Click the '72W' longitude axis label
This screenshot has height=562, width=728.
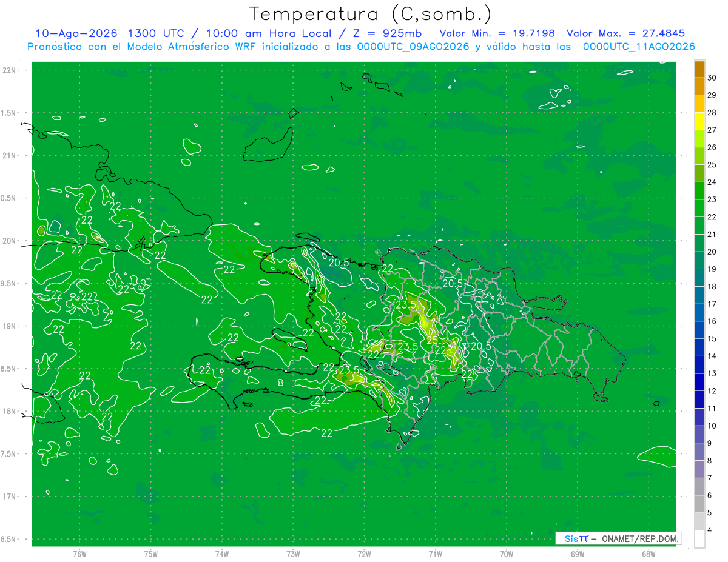pyautogui.click(x=364, y=554)
